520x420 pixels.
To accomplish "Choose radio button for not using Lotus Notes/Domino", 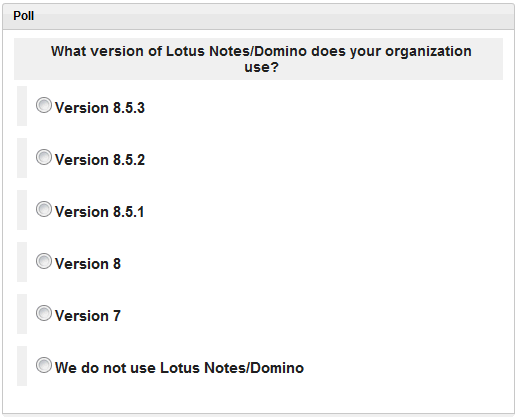I will pos(44,365).
